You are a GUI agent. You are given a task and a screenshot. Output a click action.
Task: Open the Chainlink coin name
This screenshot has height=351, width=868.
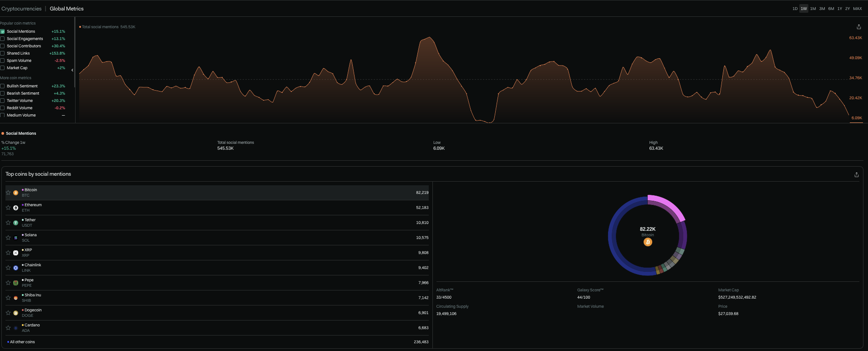point(33,265)
